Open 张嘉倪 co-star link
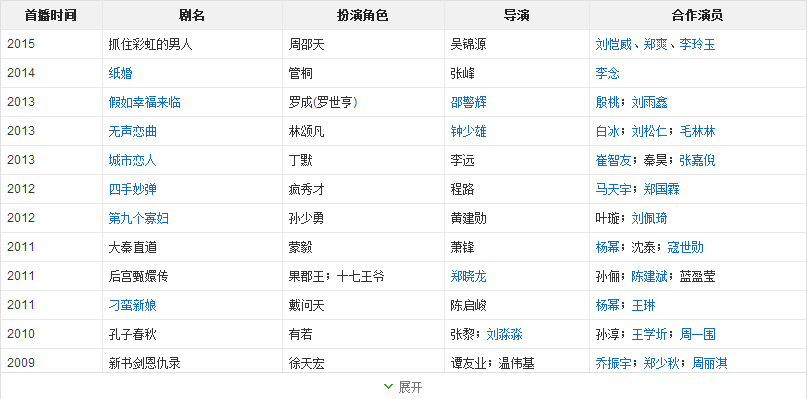The image size is (808, 399). 698,160
